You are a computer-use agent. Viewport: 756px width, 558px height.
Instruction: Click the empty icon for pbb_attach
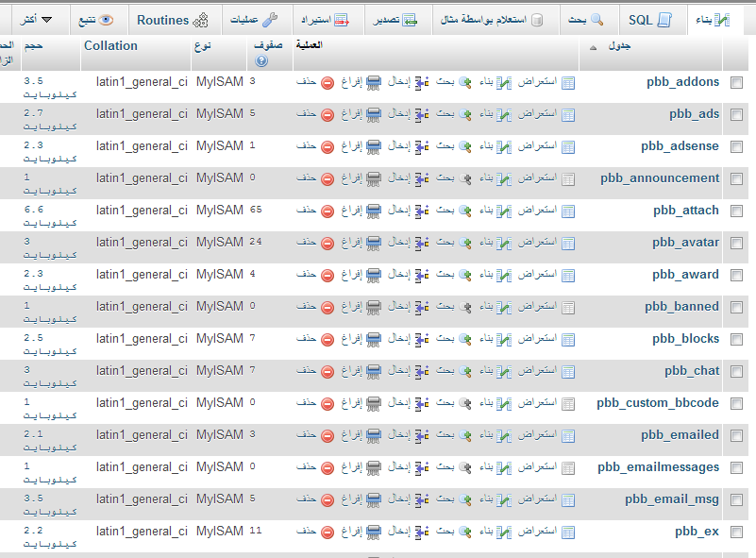(374, 211)
